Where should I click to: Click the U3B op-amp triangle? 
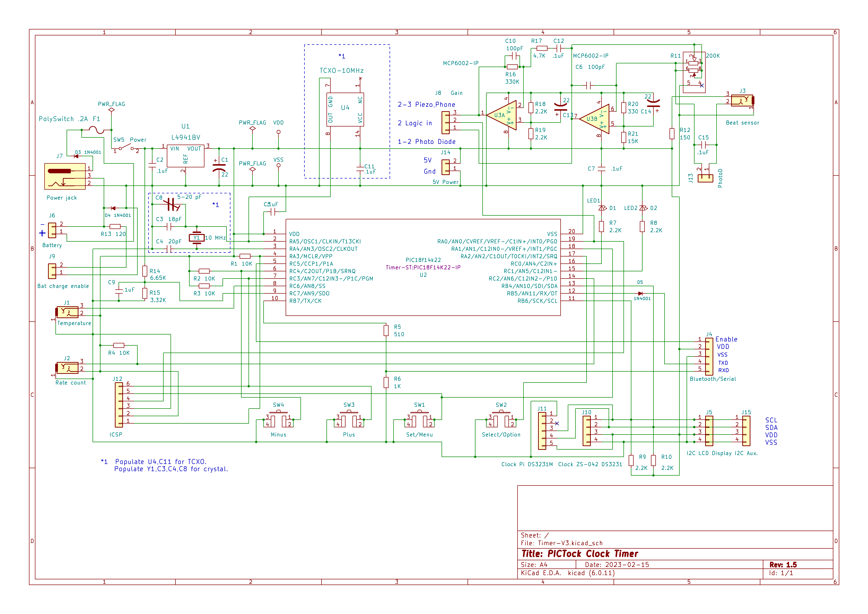click(x=594, y=119)
